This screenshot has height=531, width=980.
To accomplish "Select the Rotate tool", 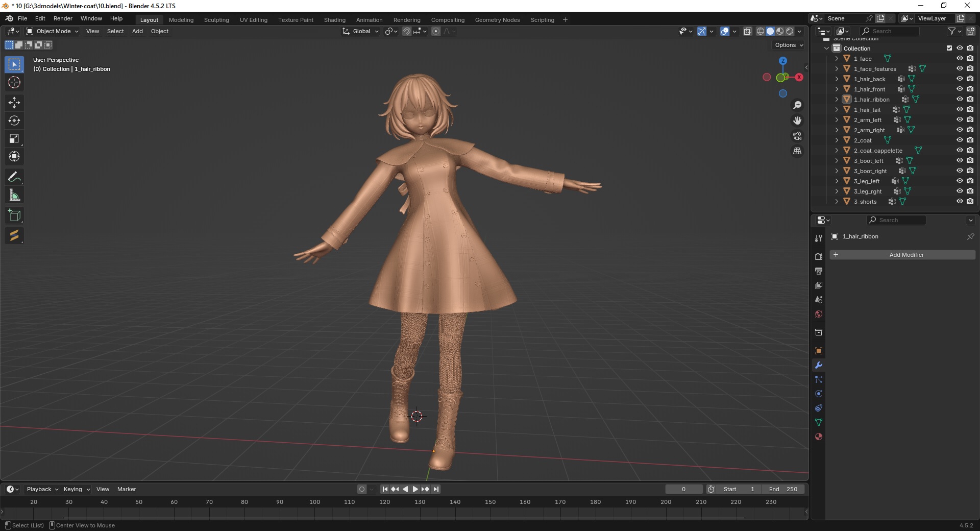I will (x=14, y=120).
